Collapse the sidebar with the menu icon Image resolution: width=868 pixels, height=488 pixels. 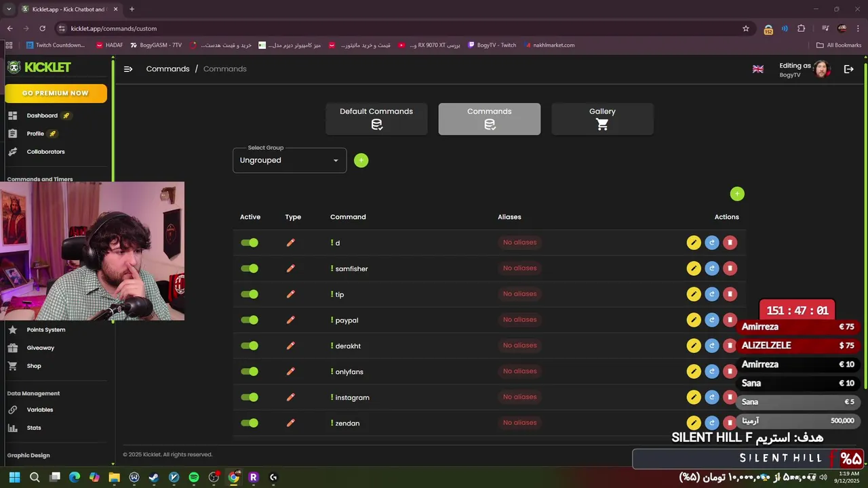point(128,69)
